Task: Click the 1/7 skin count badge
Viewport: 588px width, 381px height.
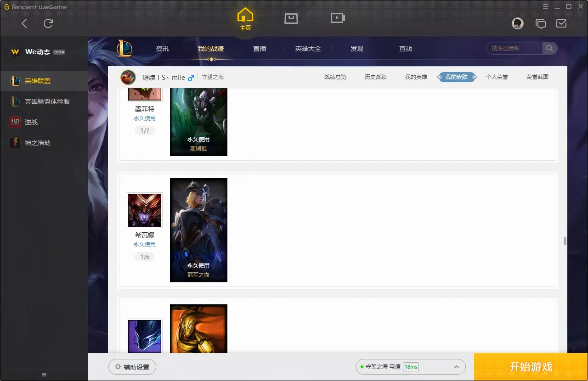Action: pos(145,131)
